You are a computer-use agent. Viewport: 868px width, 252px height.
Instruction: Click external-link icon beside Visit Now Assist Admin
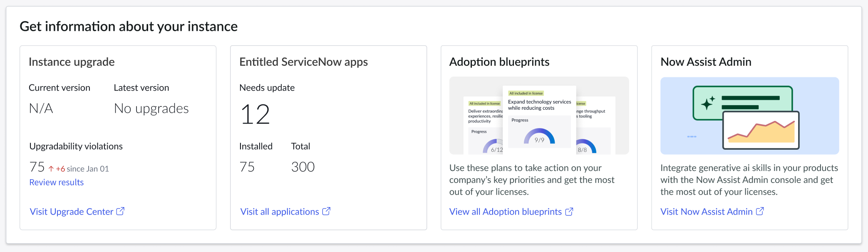coord(760,211)
